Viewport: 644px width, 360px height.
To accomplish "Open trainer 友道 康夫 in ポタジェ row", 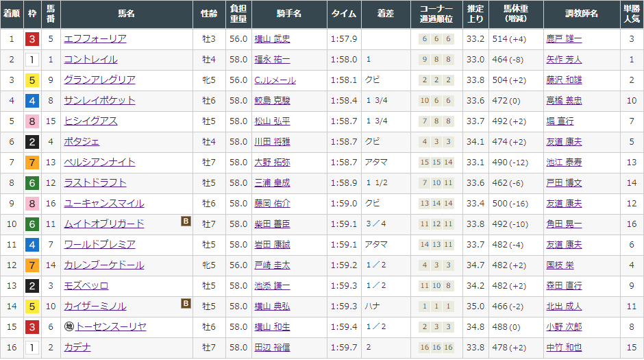I will [x=564, y=141].
